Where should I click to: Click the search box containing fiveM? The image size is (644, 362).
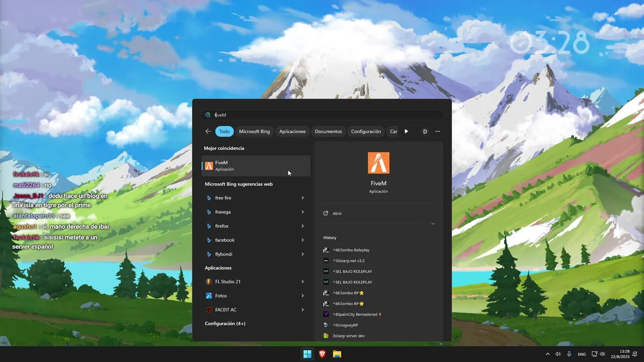point(322,115)
